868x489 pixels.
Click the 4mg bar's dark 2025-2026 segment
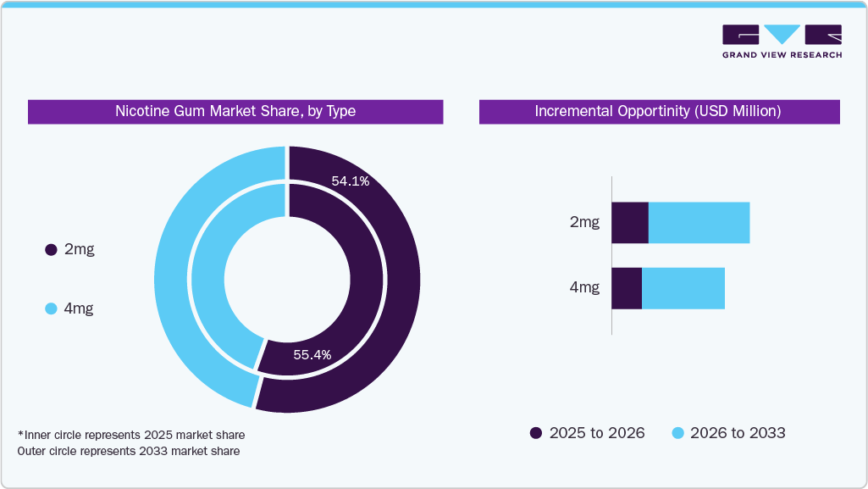pos(627,288)
